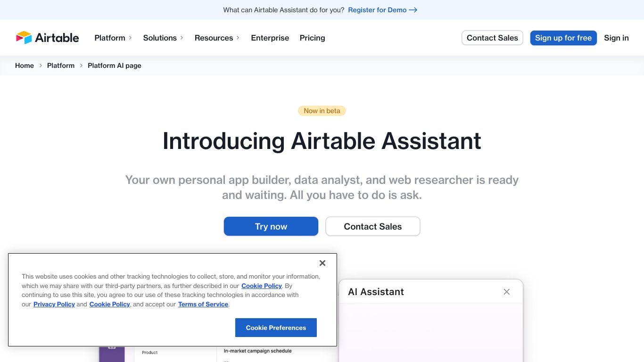This screenshot has height=362, width=644.
Task: Expand the Platform menu chevron
Action: coord(131,38)
